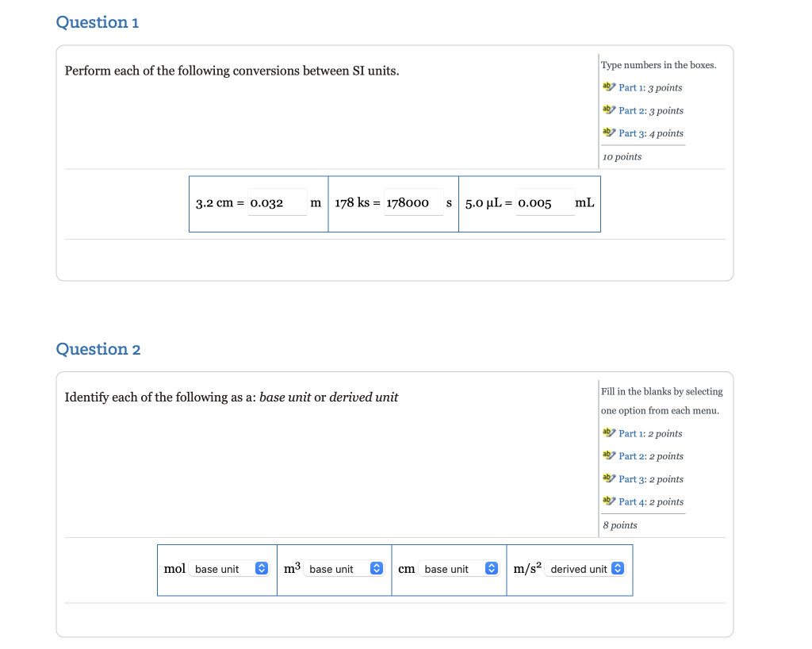Click the pencil icon next to Part 4: 2 points
The width and height of the screenshot is (812, 649).
coord(607,501)
